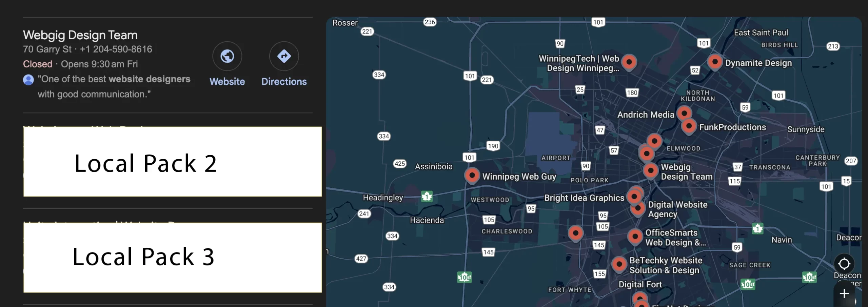Click the BeTechky Website Solution map pin
The width and height of the screenshot is (868, 307).
pyautogui.click(x=619, y=264)
